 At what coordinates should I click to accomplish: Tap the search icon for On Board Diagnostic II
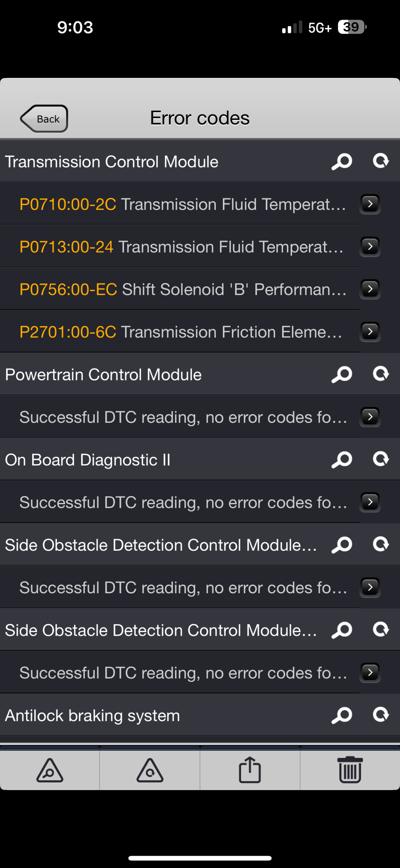(x=342, y=460)
